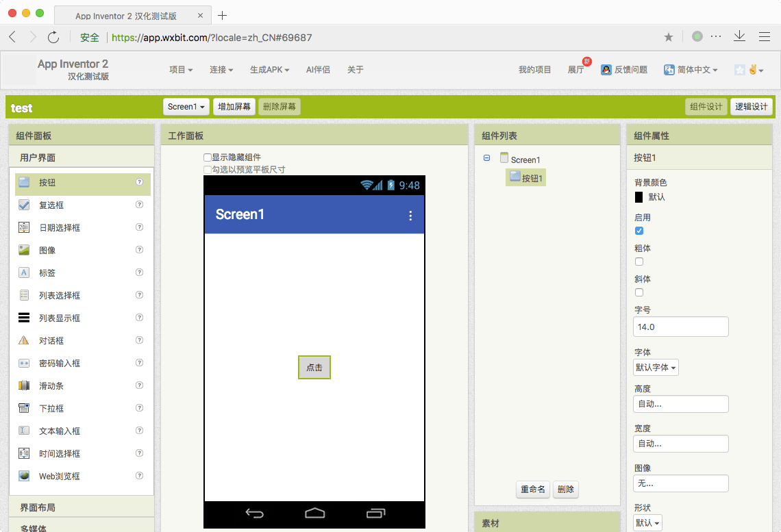Bookmark this page with the star icon
The image size is (781, 532).
click(x=669, y=37)
